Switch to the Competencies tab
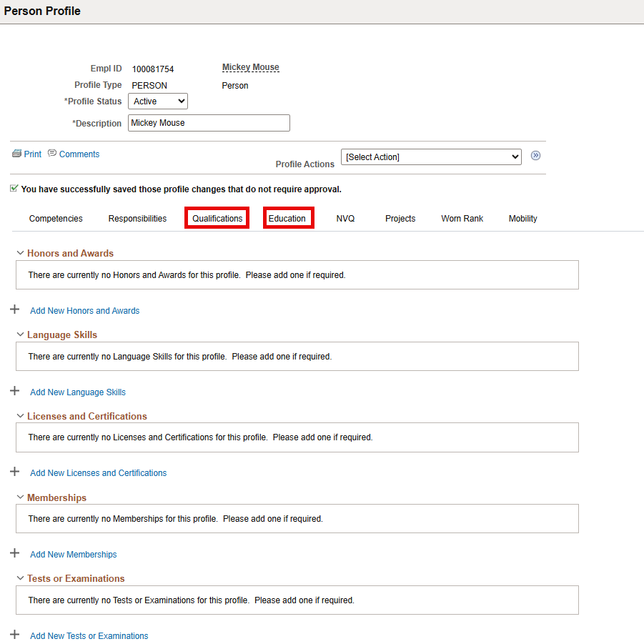The width and height of the screenshot is (644, 644). 56,219
